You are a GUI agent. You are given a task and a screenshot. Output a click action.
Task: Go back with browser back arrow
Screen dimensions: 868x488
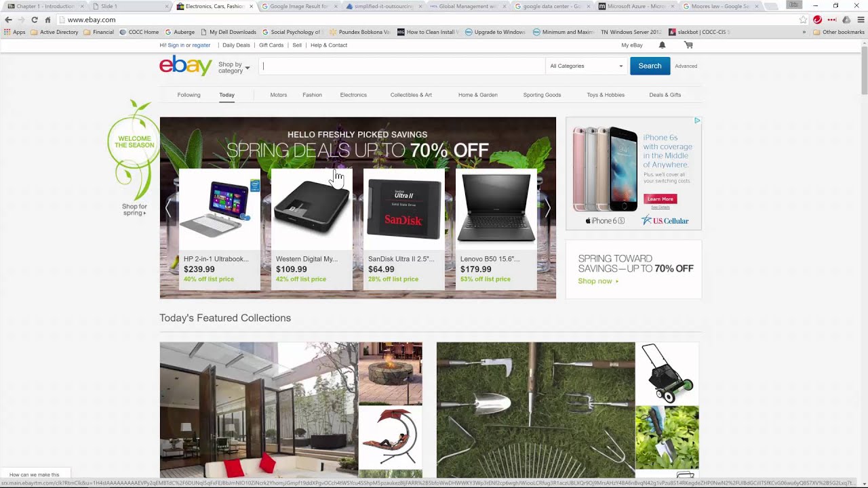8,20
